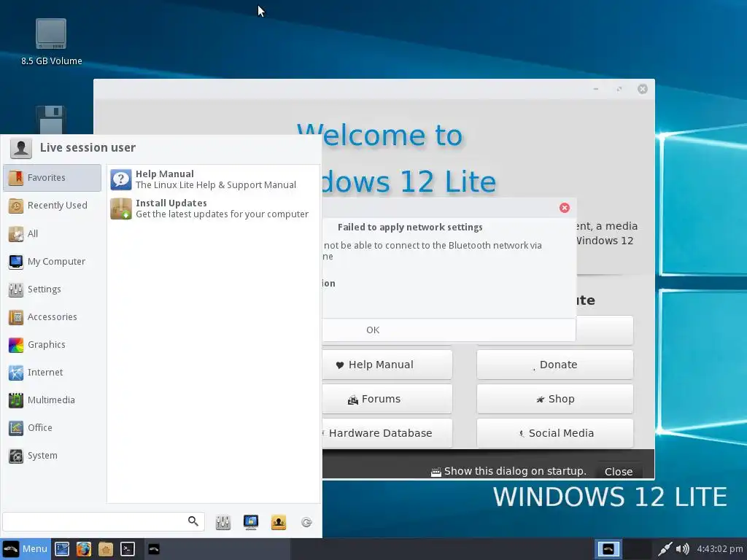Click the Donate button
This screenshot has height=560, width=747.
pos(555,365)
